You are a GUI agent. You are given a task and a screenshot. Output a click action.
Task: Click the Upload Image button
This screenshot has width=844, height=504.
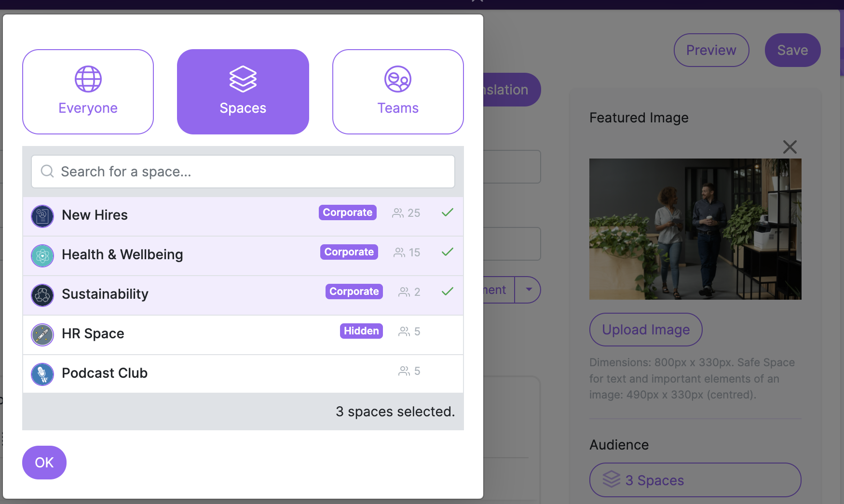pos(646,330)
